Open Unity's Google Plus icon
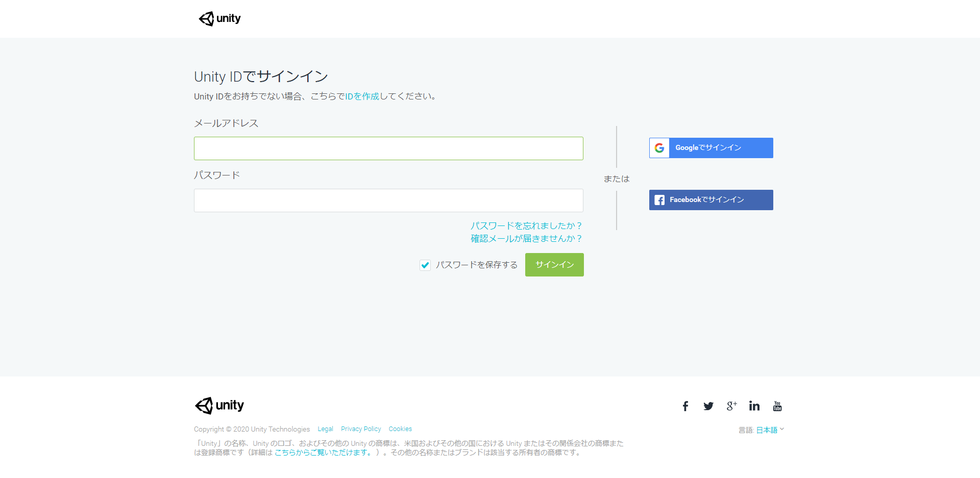The height and width of the screenshot is (478, 980). tap(731, 406)
